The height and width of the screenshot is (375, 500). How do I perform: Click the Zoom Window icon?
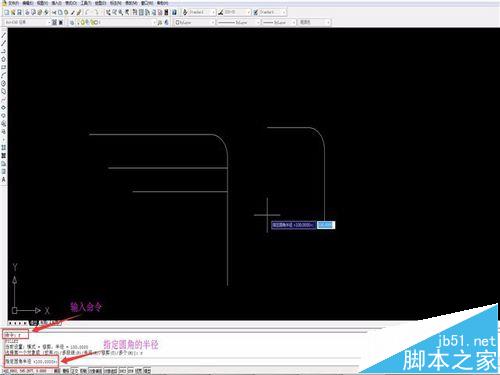tap(120, 12)
